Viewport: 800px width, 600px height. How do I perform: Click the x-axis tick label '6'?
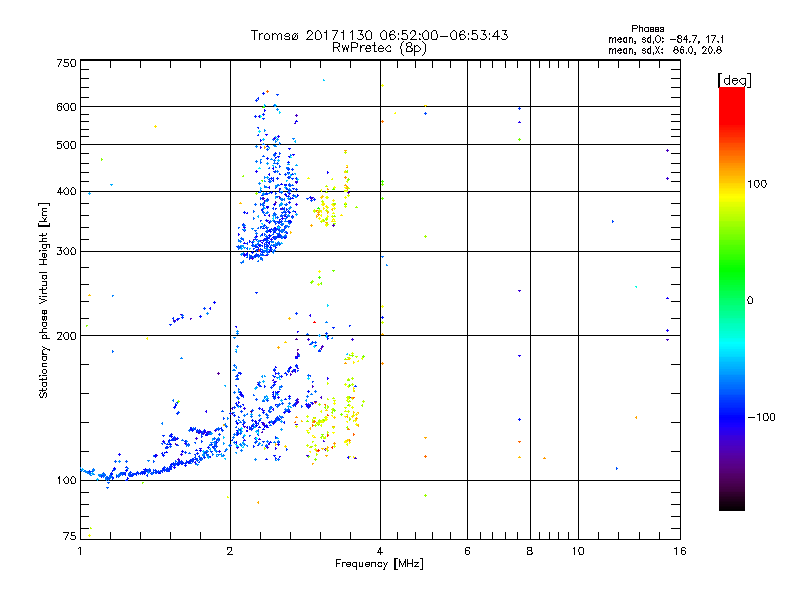[467, 551]
